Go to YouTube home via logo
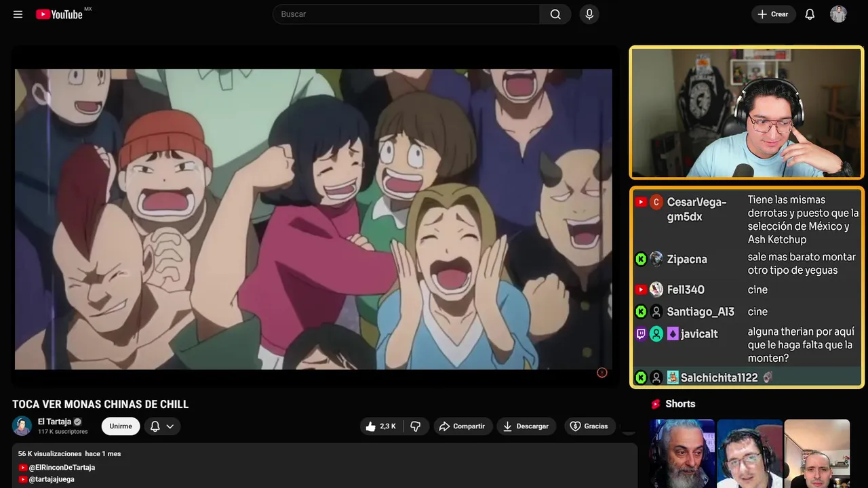This screenshot has height=488, width=868. tap(60, 14)
